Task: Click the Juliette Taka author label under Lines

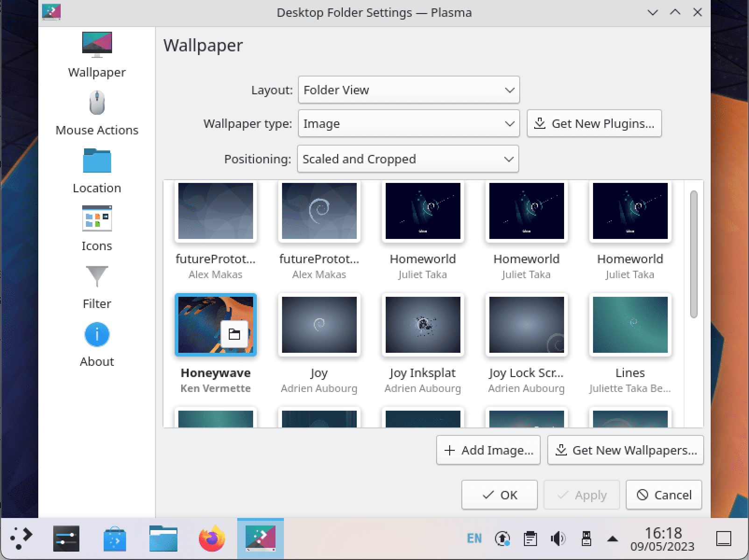Action: point(630,388)
